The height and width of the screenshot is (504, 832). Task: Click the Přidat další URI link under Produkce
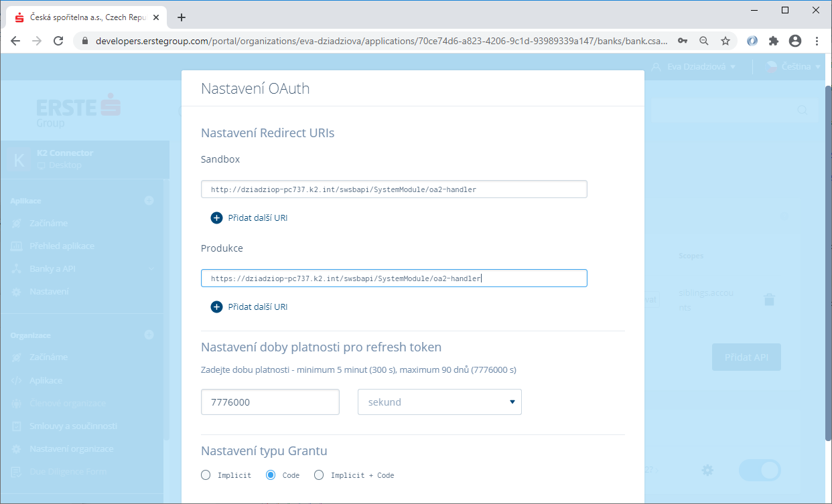point(258,307)
